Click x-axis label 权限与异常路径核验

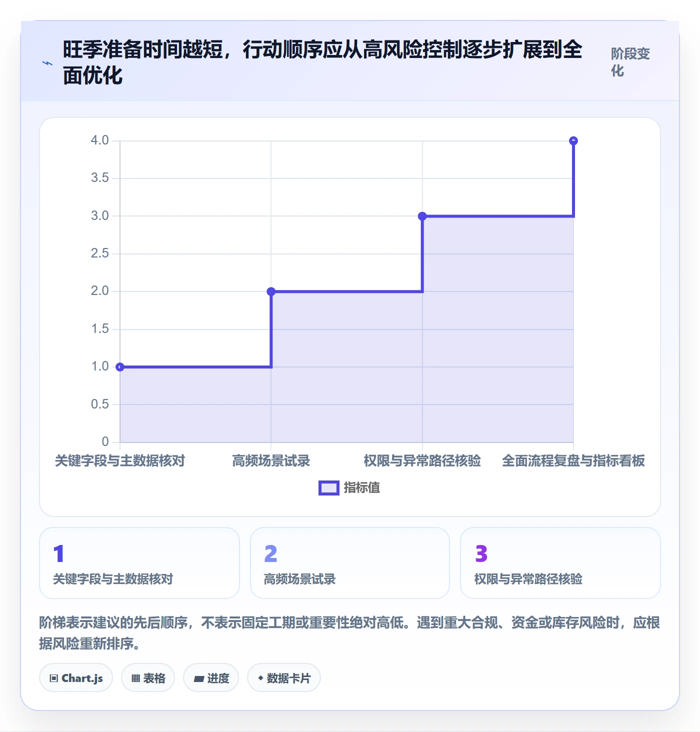[422, 460]
